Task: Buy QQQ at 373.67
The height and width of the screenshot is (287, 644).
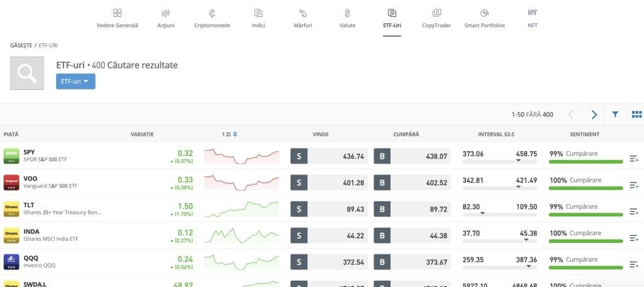Action: coord(412,261)
